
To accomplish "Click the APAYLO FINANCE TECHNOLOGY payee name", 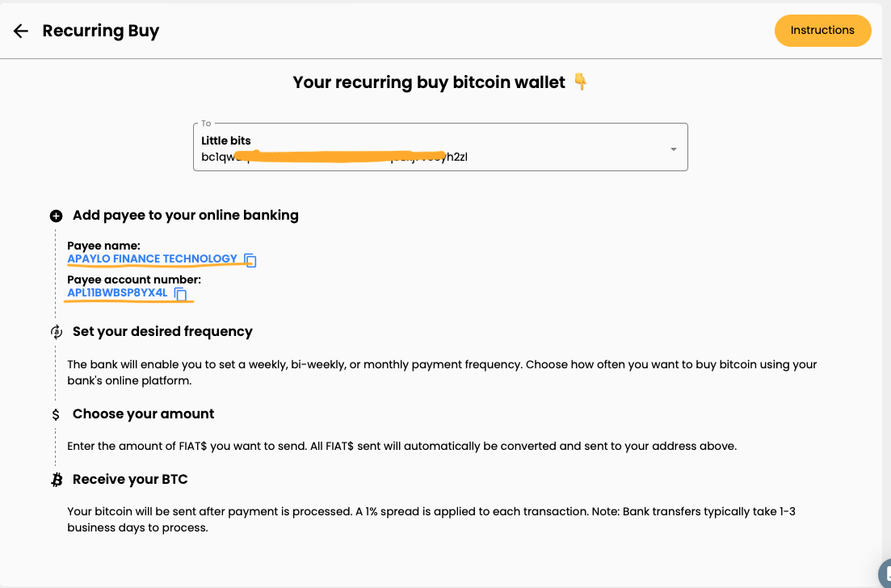I will pos(152,259).
